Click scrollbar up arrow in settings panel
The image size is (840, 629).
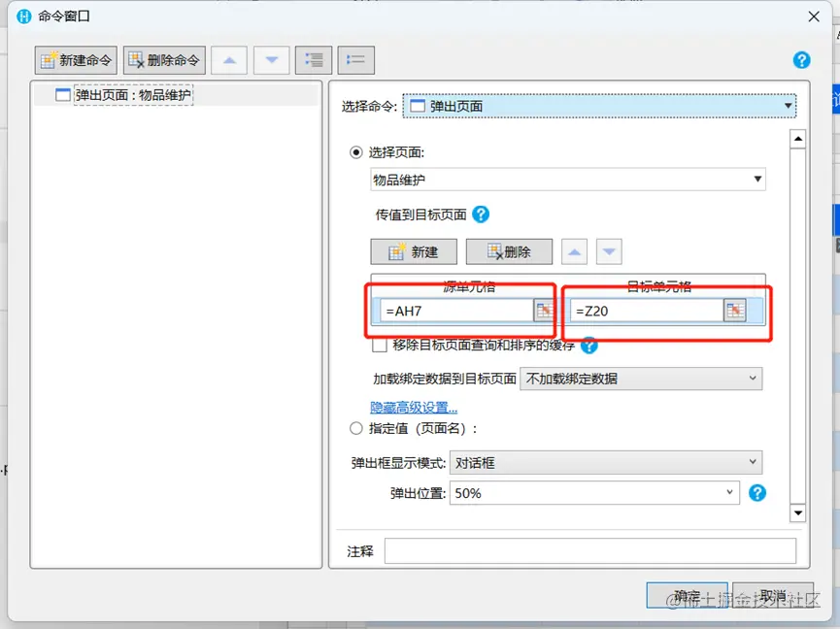click(797, 139)
